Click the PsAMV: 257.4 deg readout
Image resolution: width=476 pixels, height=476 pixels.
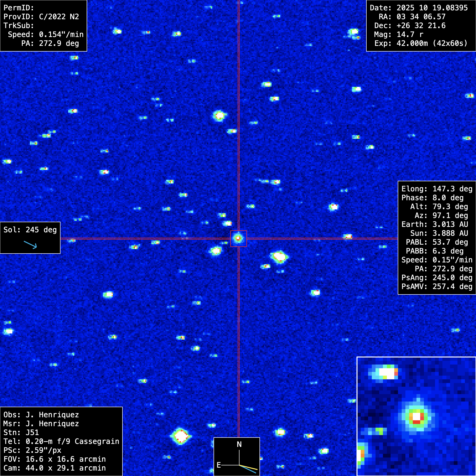[437, 287]
